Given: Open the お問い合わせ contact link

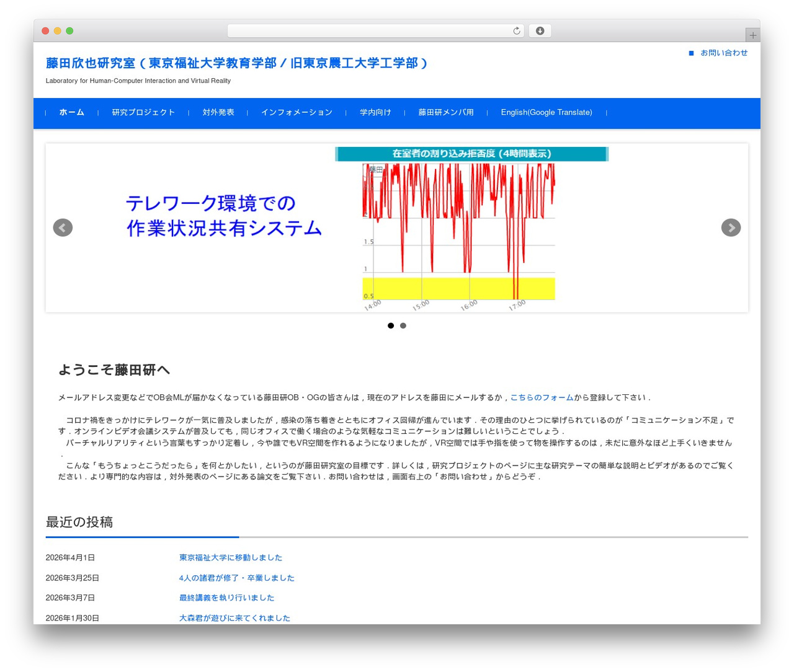Looking at the screenshot, I should [x=724, y=53].
